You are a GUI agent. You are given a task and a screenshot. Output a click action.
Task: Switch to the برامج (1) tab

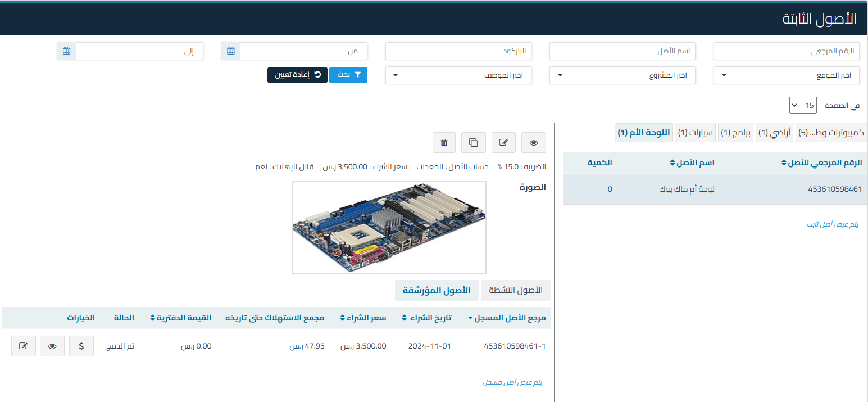[x=735, y=133]
